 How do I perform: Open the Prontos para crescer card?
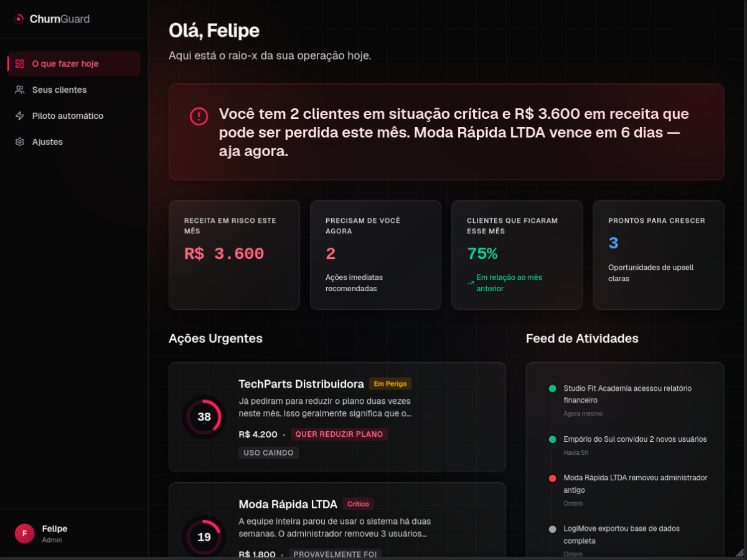coord(658,255)
